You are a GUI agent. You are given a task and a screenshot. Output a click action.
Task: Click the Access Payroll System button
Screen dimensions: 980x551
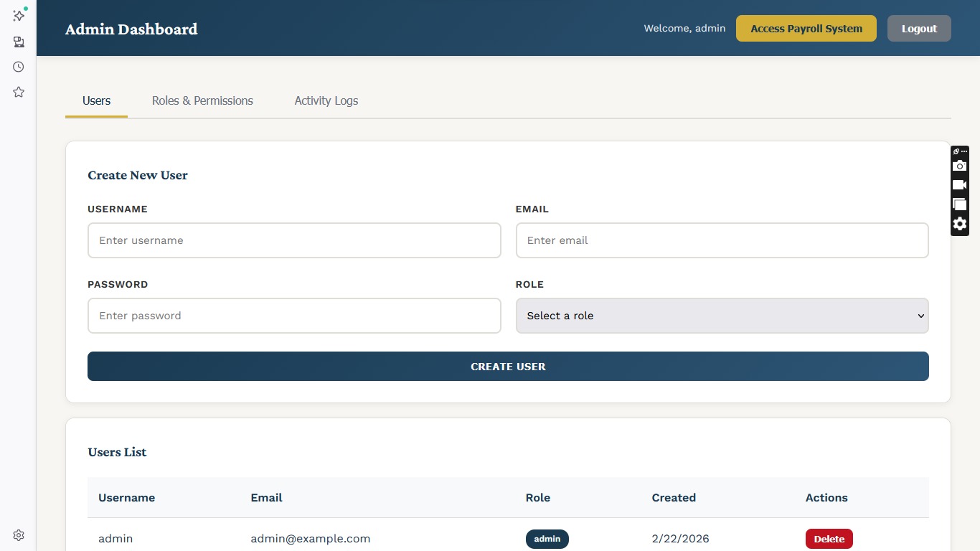click(806, 29)
